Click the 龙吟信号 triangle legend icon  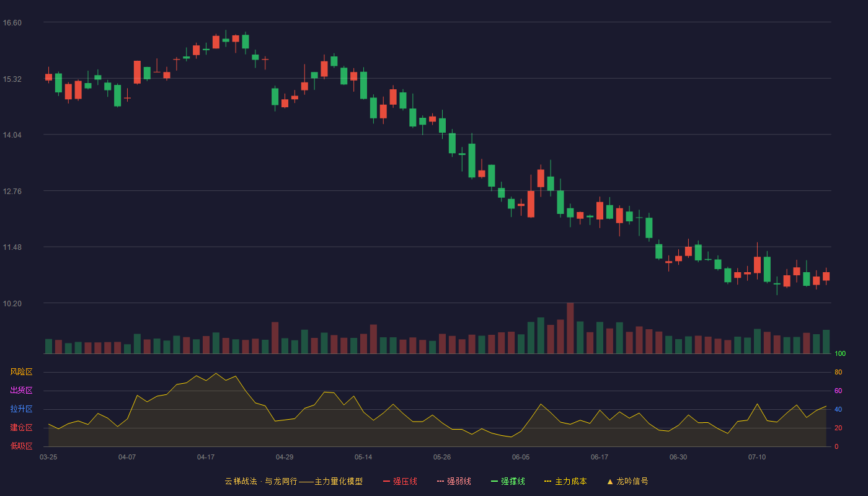pyautogui.click(x=610, y=481)
